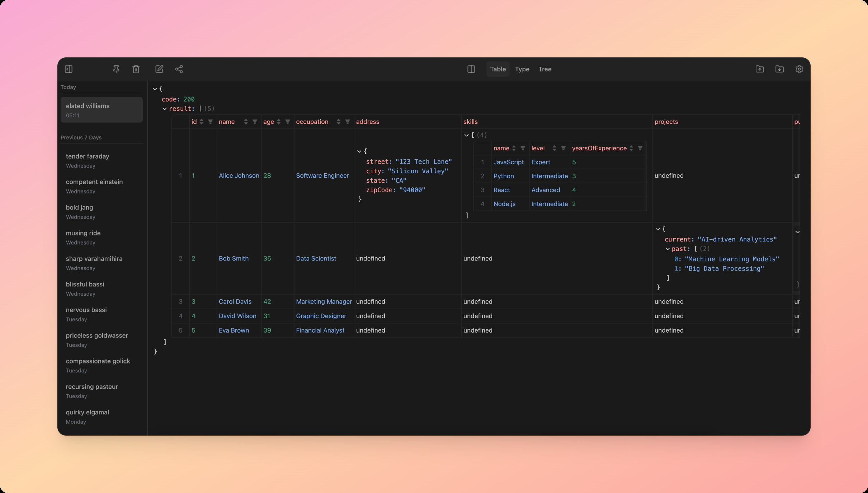The height and width of the screenshot is (493, 868).
Task: Click the trash delete icon
Action: (x=136, y=69)
